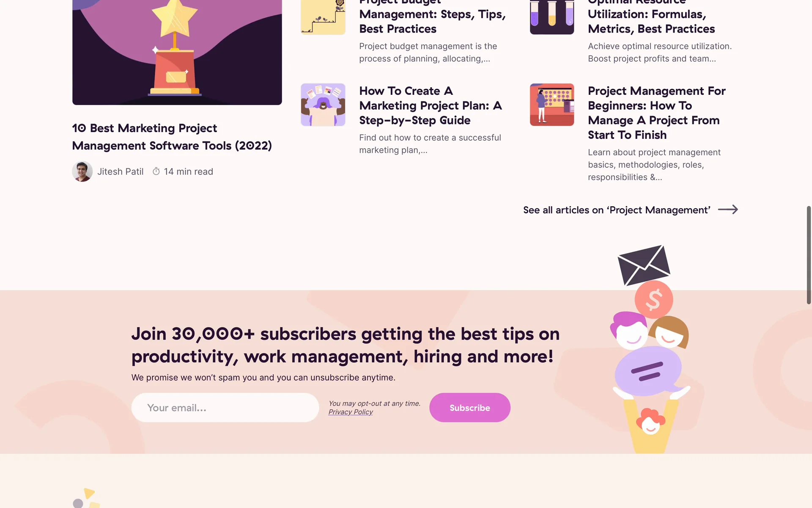Click the dollar coin illustration icon
The height and width of the screenshot is (508, 812).
(x=654, y=299)
